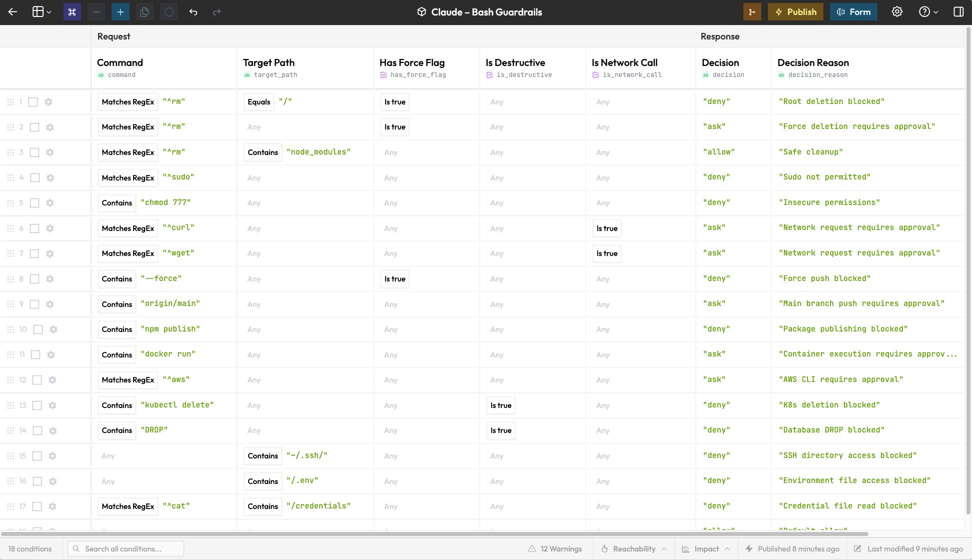
Task: Select row 7's checkbox
Action: tap(34, 253)
